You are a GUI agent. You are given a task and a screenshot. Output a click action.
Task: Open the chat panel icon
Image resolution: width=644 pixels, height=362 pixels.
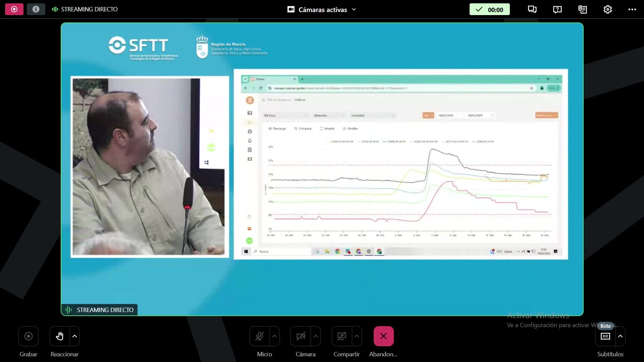[532, 9]
